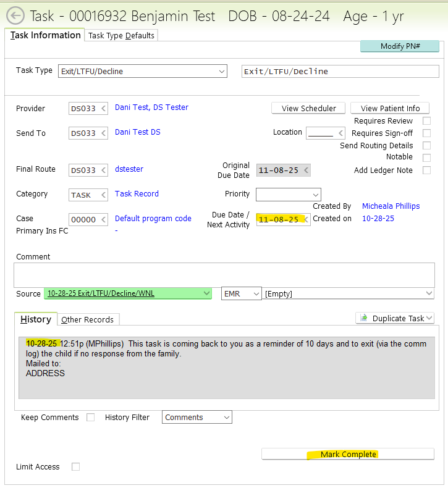
Task: Click the Send To DS033 lookup arrow
Action: tap(103, 133)
